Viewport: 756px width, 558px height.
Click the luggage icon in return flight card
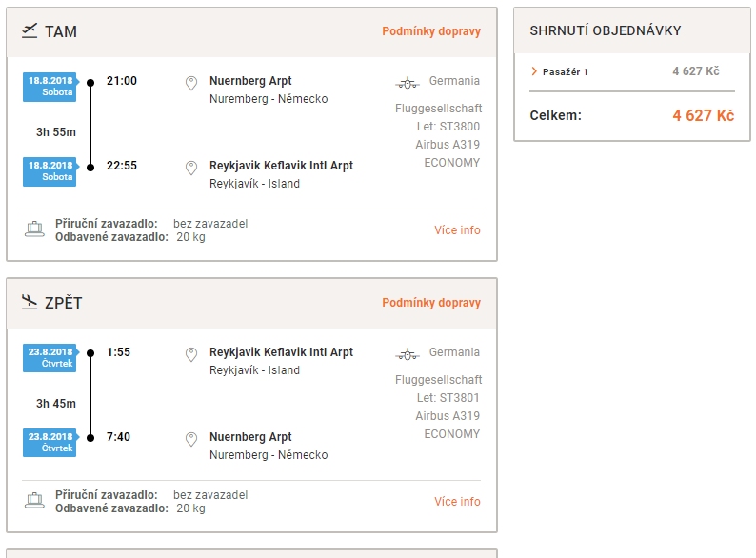34,501
